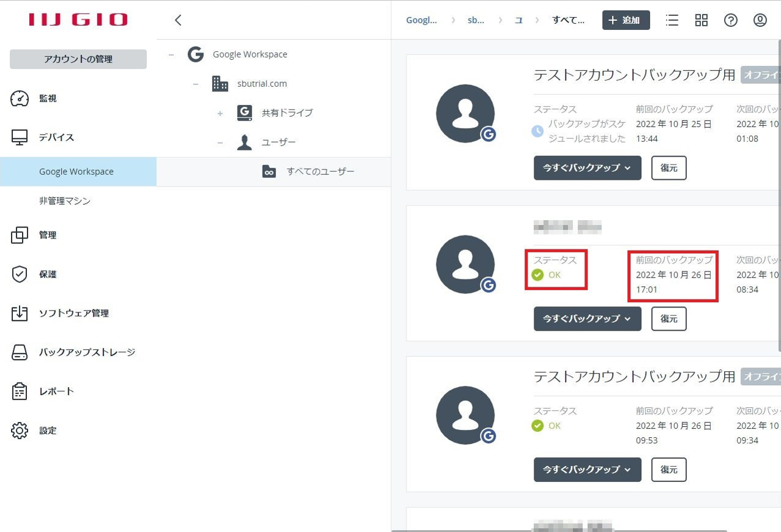Collapse the Google Workspace tree node
Viewport: 781px width, 532px height.
coord(171,54)
